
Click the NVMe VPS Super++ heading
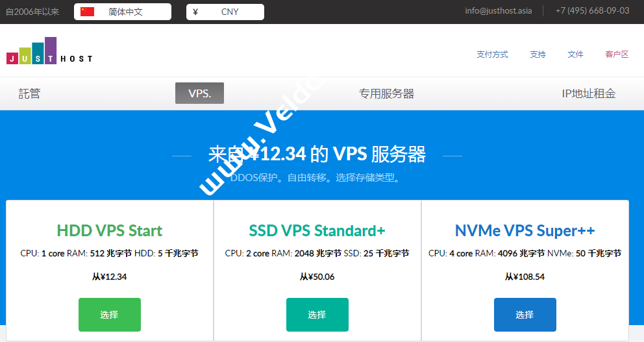pos(525,231)
